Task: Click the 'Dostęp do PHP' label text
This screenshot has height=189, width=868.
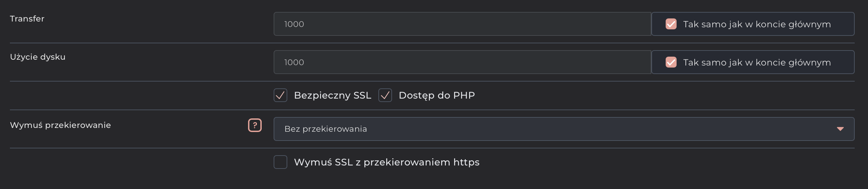Action: pyautogui.click(x=437, y=96)
